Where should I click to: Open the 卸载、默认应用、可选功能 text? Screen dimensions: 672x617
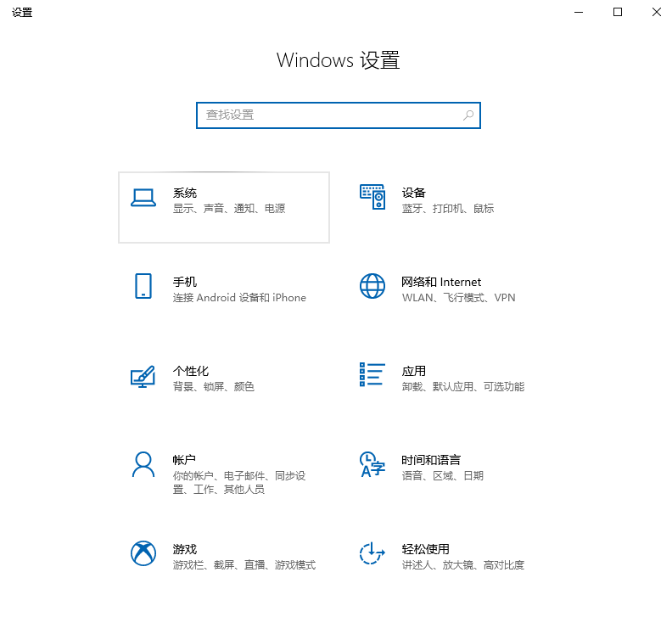463,387
